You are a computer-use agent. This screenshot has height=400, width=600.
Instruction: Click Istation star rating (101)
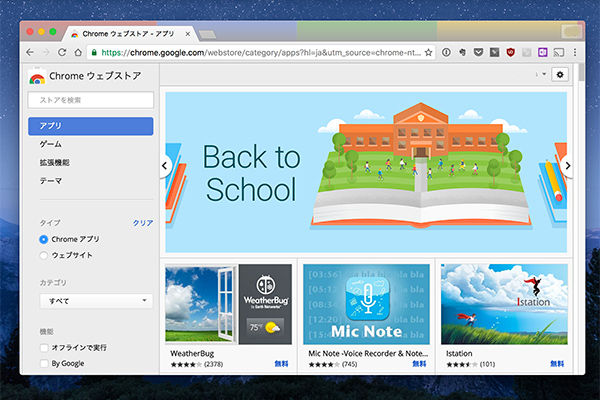pyautogui.click(x=470, y=364)
